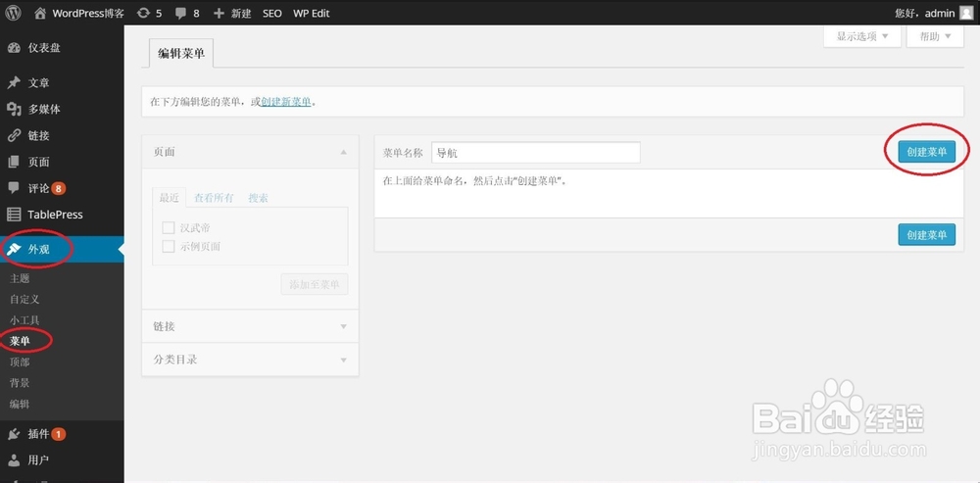This screenshot has width=980, height=483.
Task: Expand the 分类目录 panel arrow
Action: (343, 360)
